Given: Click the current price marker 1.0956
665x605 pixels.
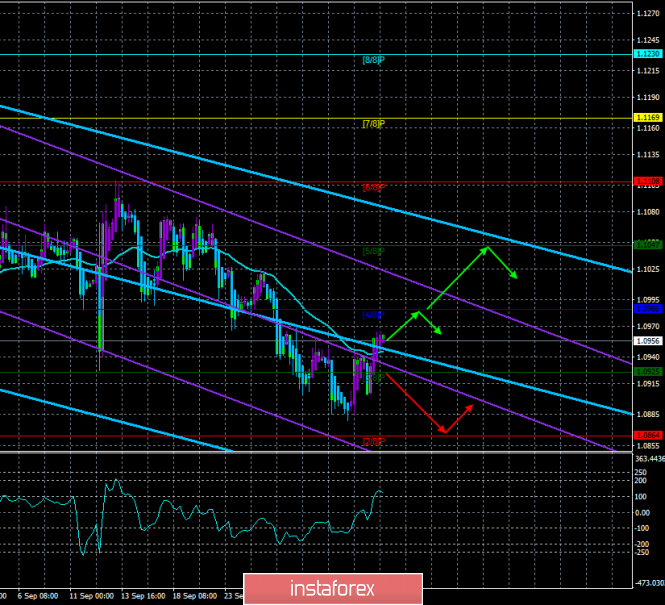Looking at the screenshot, I should [x=647, y=341].
